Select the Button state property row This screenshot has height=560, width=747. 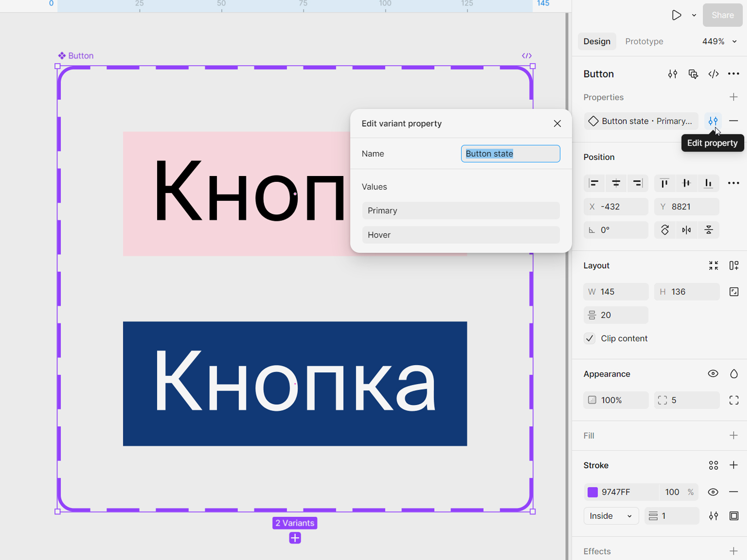pyautogui.click(x=641, y=121)
